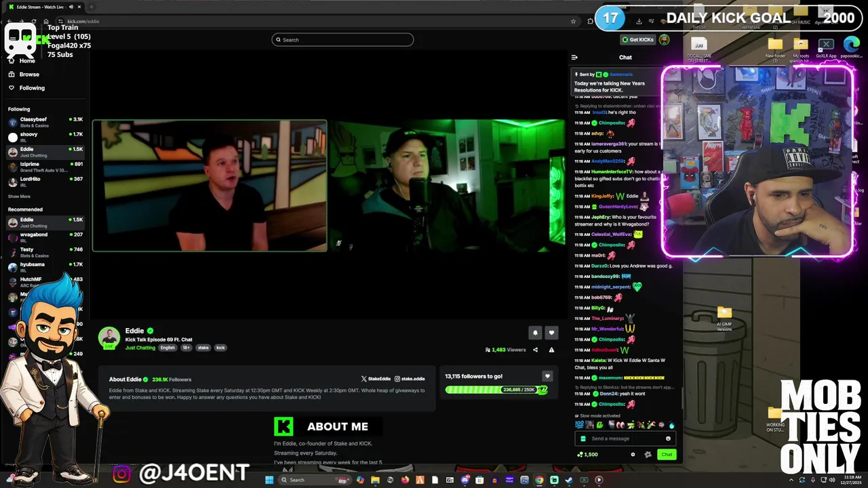This screenshot has height=488, width=868.
Task: Open LordHito channel in Following list
Action: (x=45, y=182)
